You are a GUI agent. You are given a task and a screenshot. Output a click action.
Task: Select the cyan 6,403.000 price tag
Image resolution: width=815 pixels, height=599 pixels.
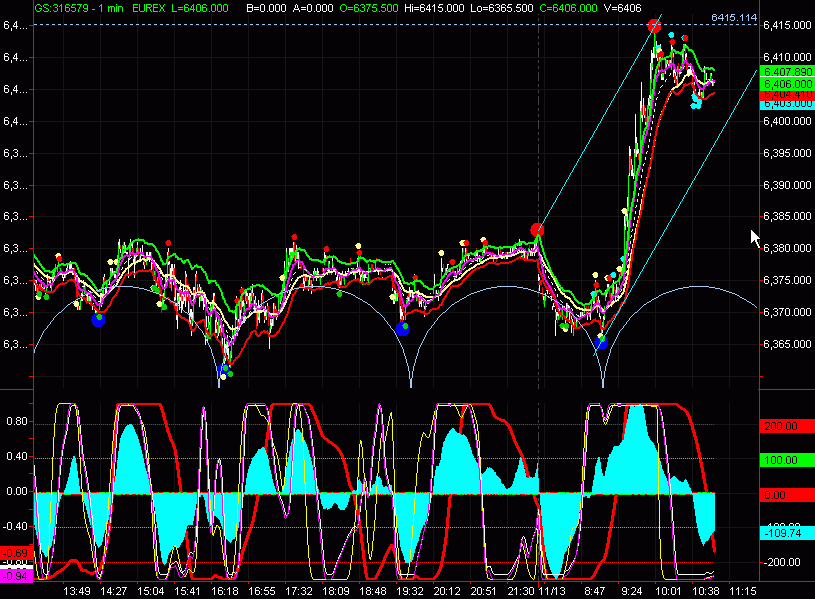pos(787,104)
